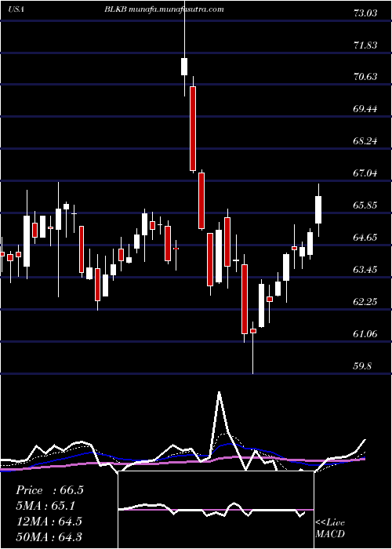The height and width of the screenshot is (549, 392).
Task: Click the 69.44 price axis label
Action: [x=365, y=109]
